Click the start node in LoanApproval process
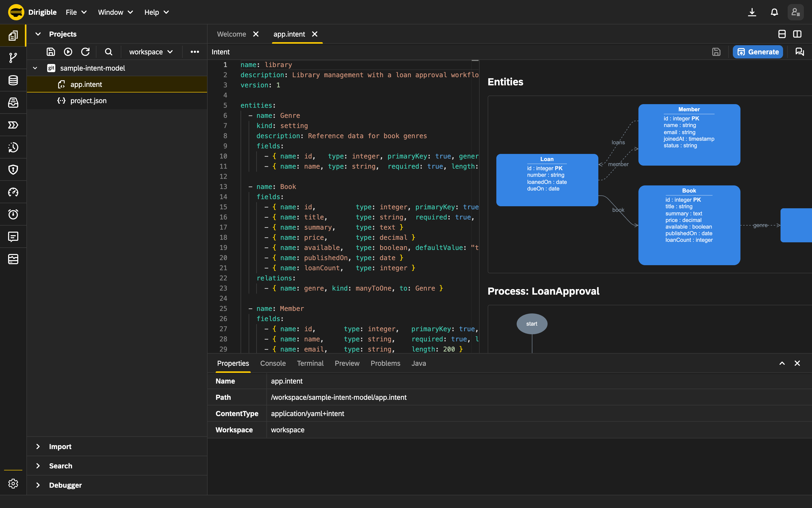Image resolution: width=812 pixels, height=508 pixels. 532,324
